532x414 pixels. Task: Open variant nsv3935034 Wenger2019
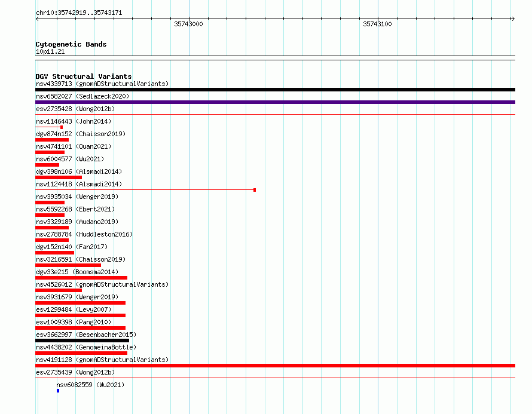coord(77,197)
